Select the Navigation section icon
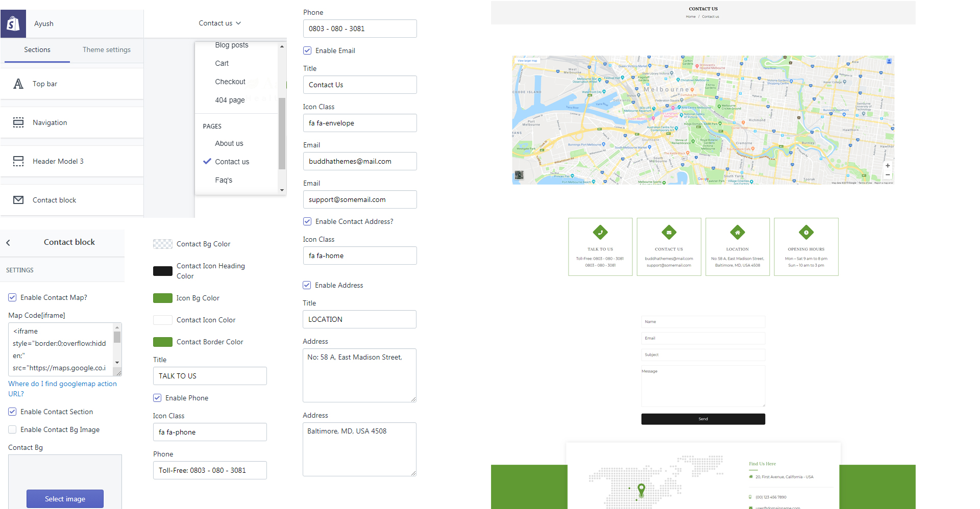The height and width of the screenshot is (509, 980). 18,122
